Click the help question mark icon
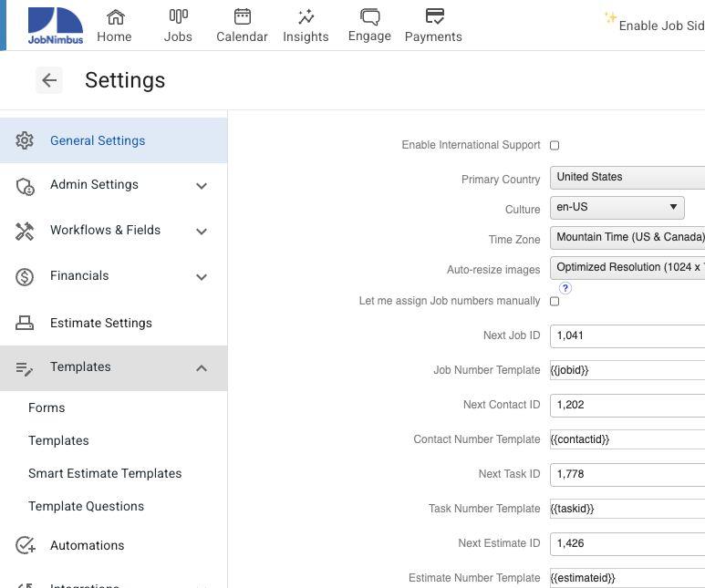Screen dimensions: 705x588 pyautogui.click(x=565, y=288)
